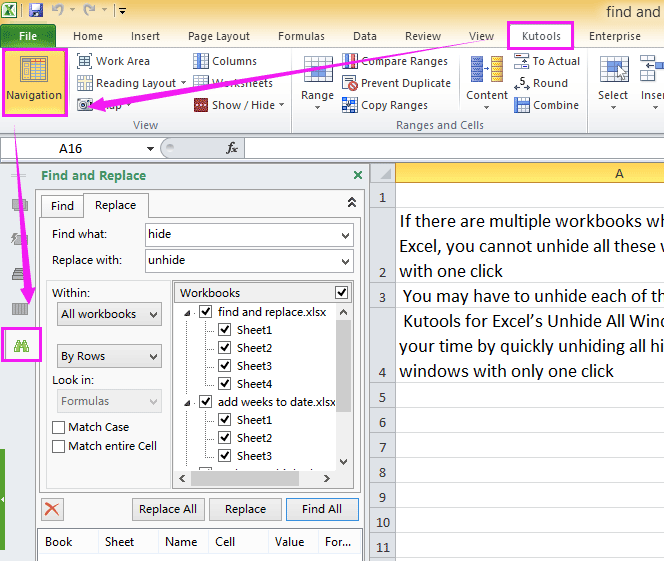Open Copy Ranges tool
The height and width of the screenshot is (561, 664).
click(x=385, y=105)
